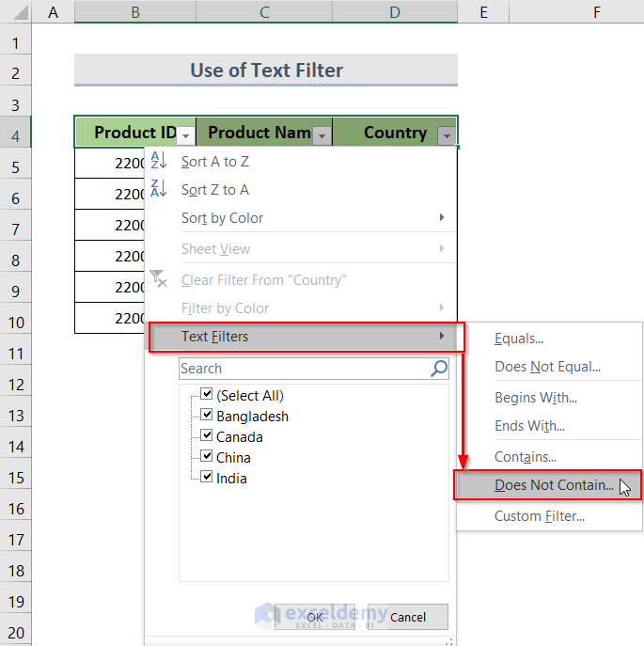Open the Country filter dropdown arrow
The height and width of the screenshot is (646, 644).
click(446, 135)
